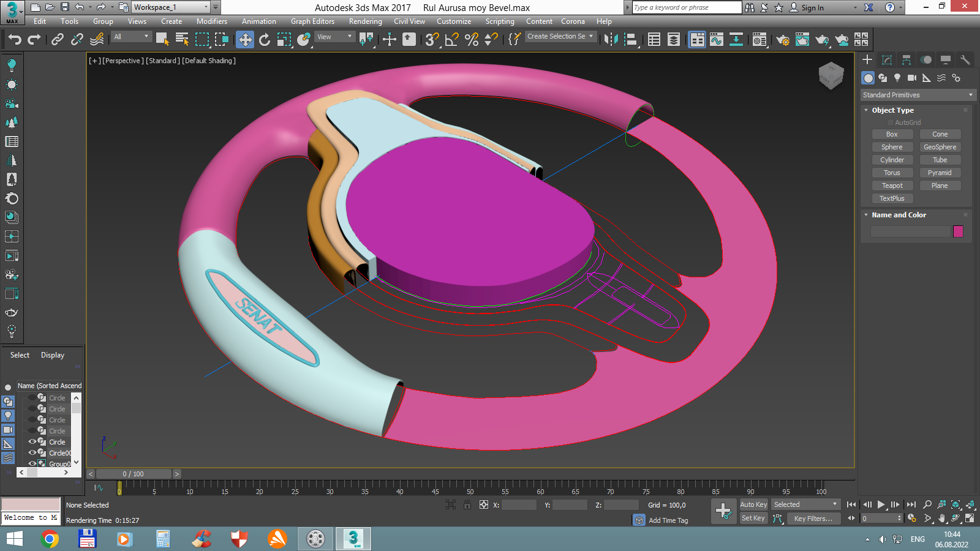Open Utilities wrench panel
Screen dimensions: 980x551
click(x=965, y=59)
